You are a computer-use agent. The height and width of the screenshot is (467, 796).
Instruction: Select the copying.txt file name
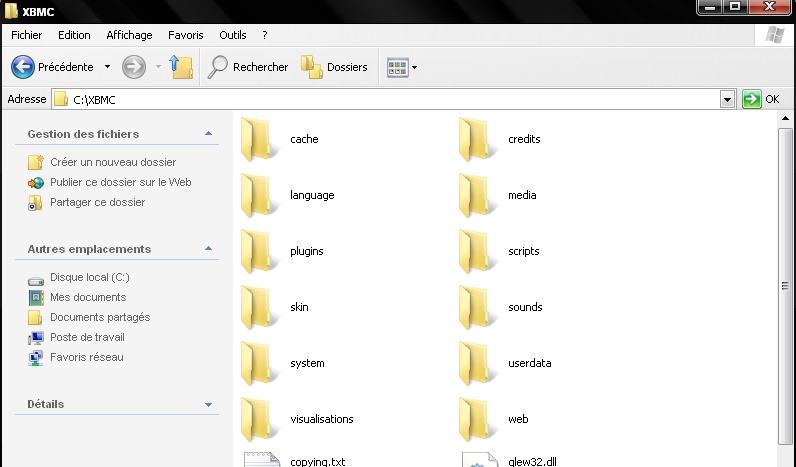point(318,461)
